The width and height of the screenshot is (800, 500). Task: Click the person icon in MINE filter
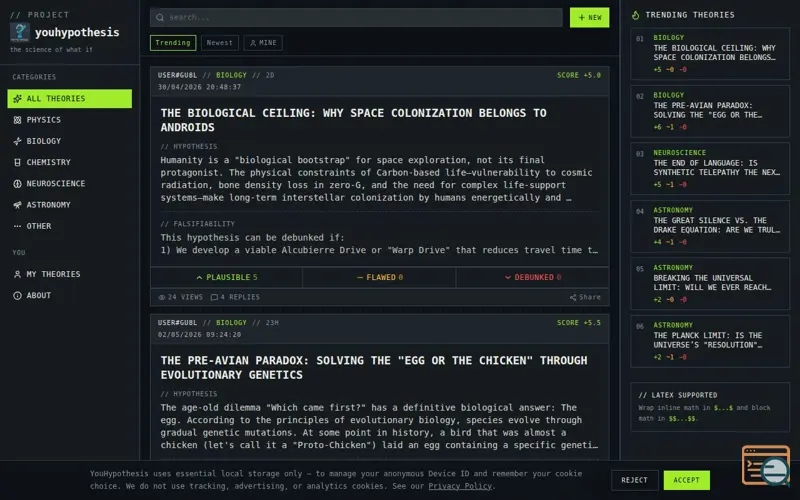pyautogui.click(x=253, y=43)
